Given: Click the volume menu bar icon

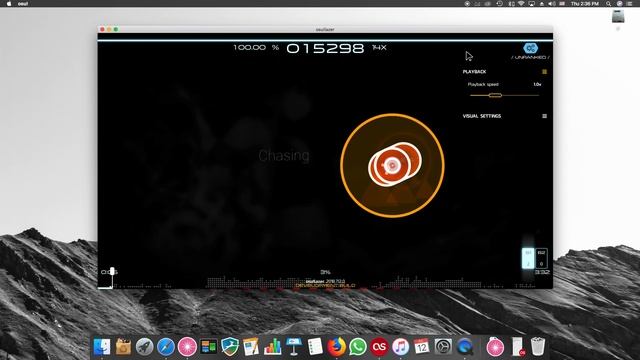Looking at the screenshot, I should click(x=552, y=3).
